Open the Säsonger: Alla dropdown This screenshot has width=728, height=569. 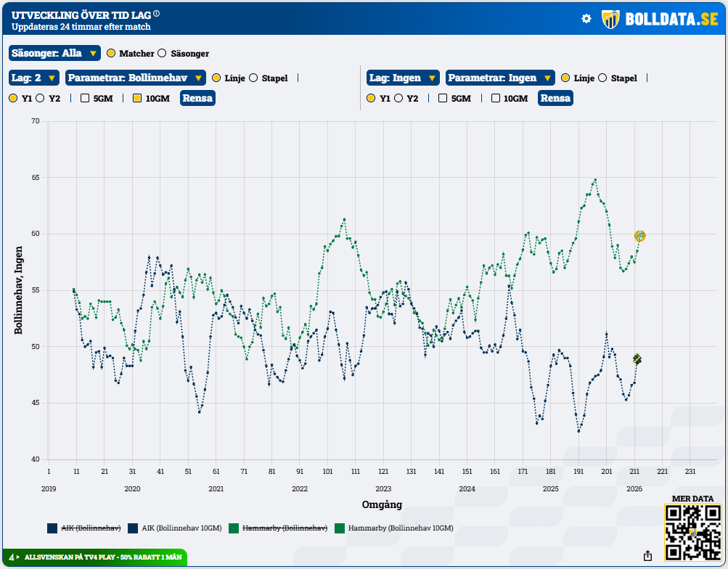click(x=54, y=54)
